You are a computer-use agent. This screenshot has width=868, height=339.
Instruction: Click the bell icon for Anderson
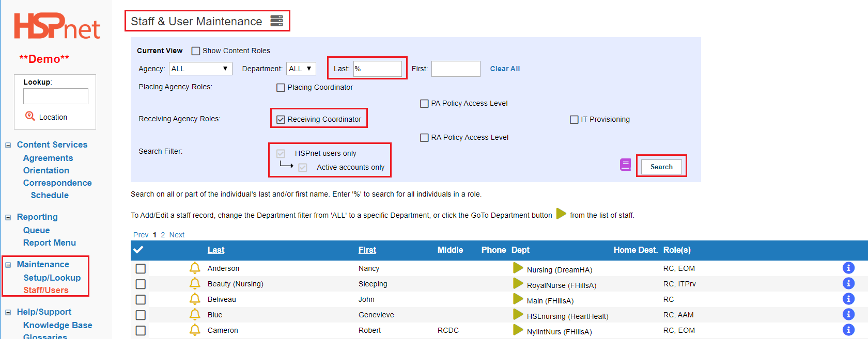coord(195,268)
